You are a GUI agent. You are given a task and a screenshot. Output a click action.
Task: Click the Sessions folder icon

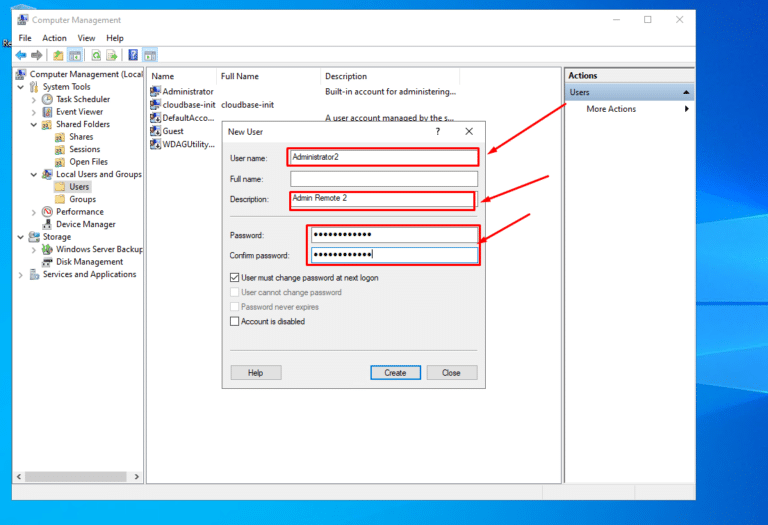pos(60,149)
